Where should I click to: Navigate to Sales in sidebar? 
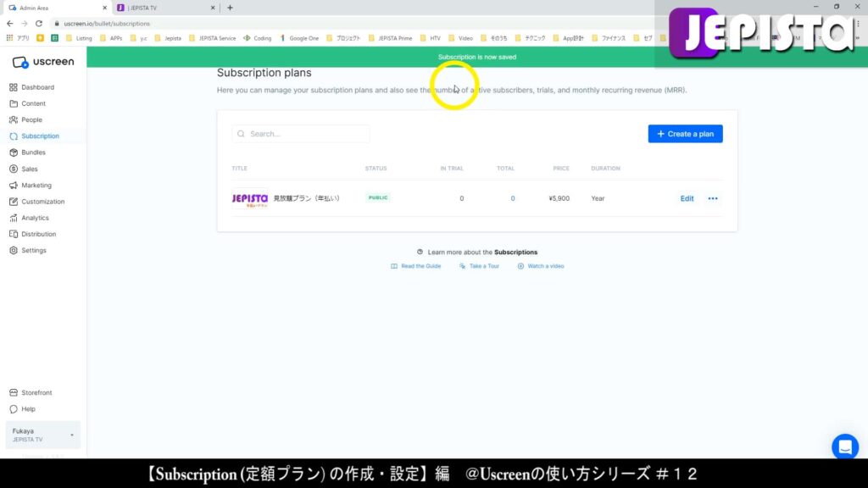tap(30, 169)
